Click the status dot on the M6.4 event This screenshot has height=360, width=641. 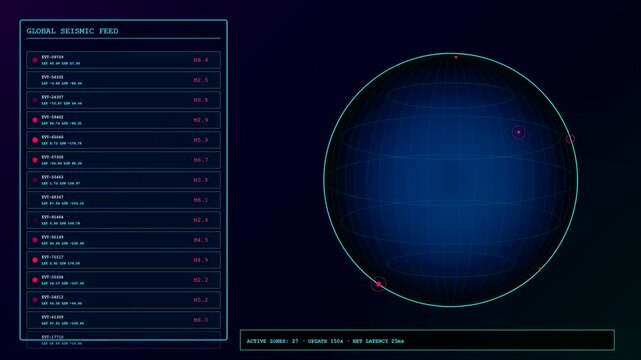[x=35, y=60]
